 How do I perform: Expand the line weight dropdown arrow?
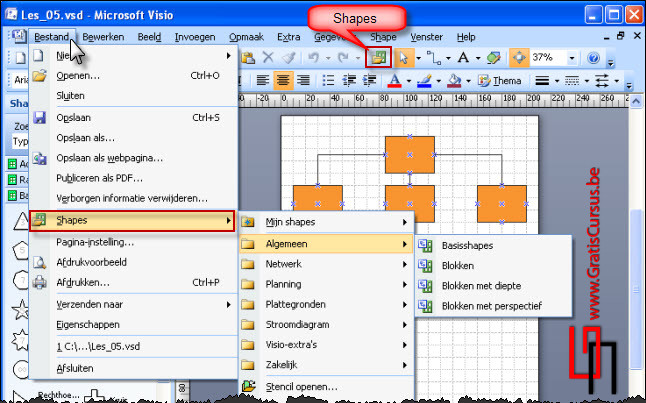click(x=557, y=81)
